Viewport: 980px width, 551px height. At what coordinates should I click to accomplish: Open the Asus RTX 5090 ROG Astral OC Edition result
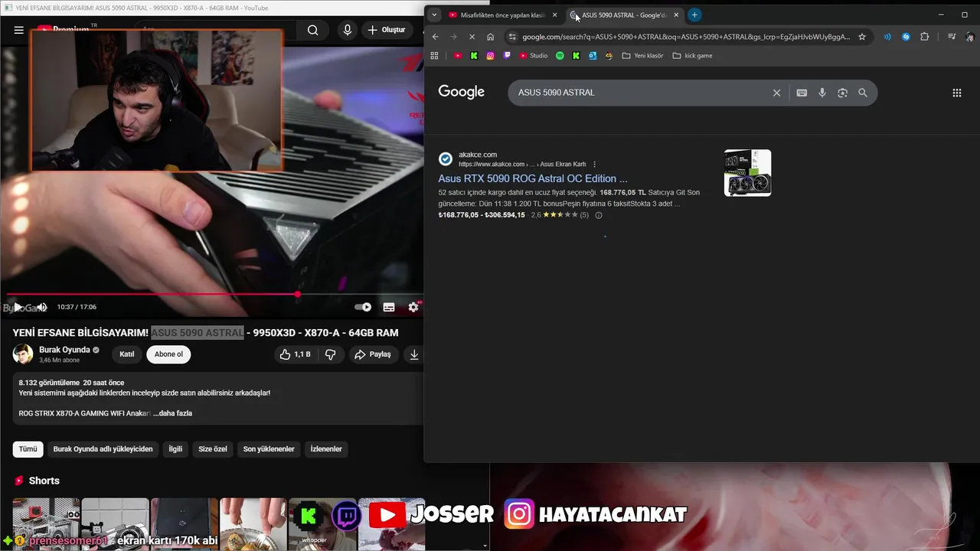(533, 178)
